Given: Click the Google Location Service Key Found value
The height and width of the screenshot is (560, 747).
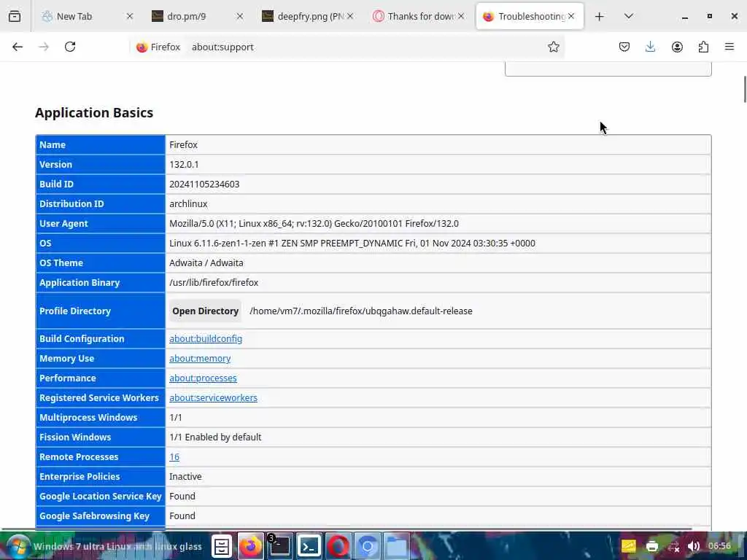Looking at the screenshot, I should click(182, 496).
